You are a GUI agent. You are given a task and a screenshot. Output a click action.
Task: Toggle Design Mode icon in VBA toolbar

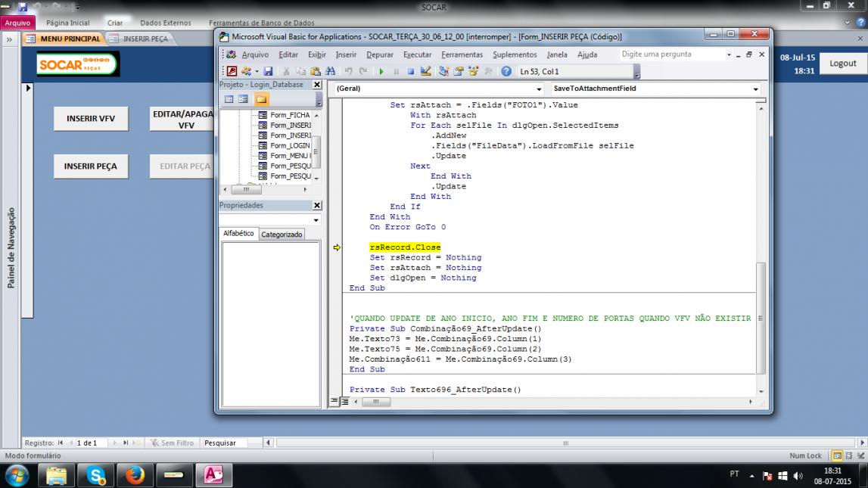coord(426,71)
